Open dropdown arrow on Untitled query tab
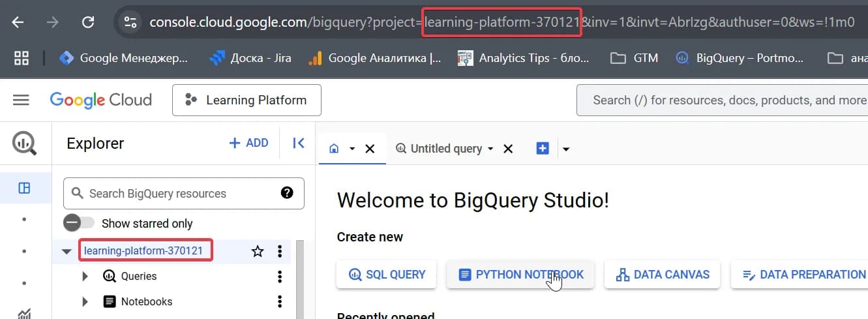 click(490, 149)
